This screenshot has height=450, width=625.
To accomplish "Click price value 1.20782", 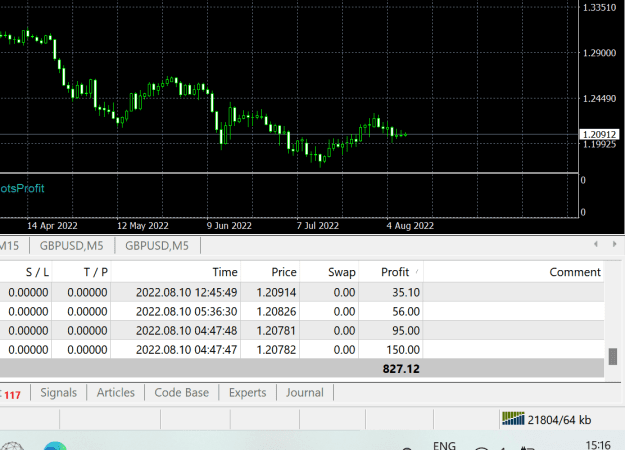I will 276,350.
